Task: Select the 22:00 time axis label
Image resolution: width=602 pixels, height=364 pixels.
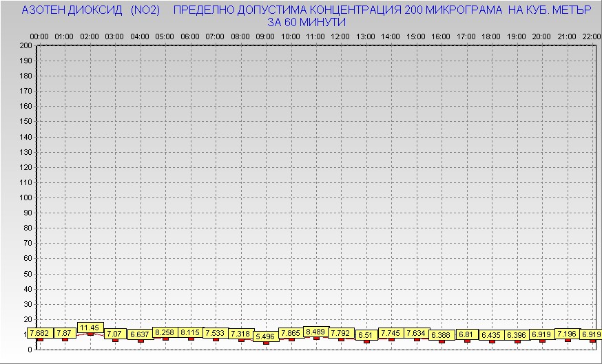Action: click(x=591, y=36)
